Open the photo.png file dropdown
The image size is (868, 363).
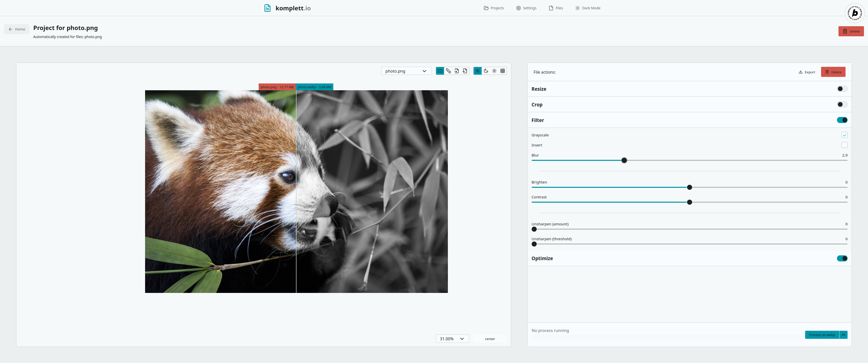(x=406, y=71)
